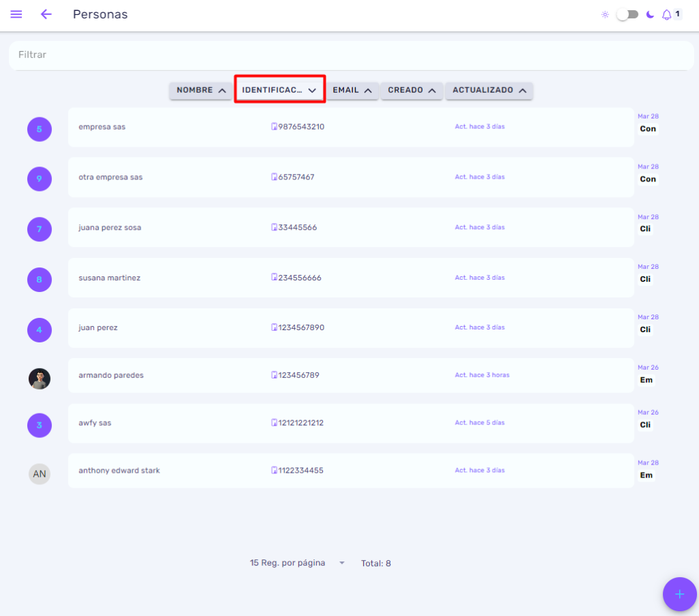The height and width of the screenshot is (616, 699).
Task: Open the otra empresa sas record
Action: (x=351, y=177)
